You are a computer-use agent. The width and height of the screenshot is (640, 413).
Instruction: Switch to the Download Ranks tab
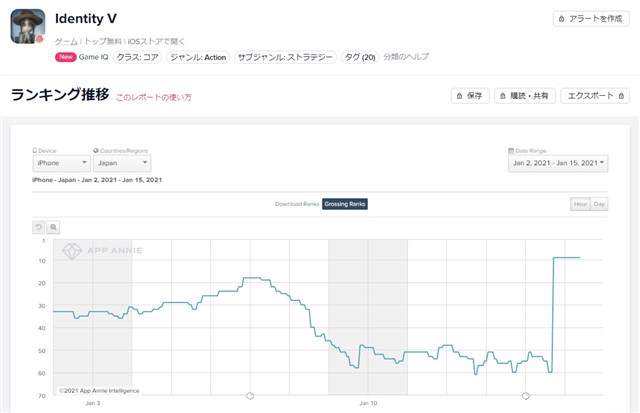coord(297,204)
